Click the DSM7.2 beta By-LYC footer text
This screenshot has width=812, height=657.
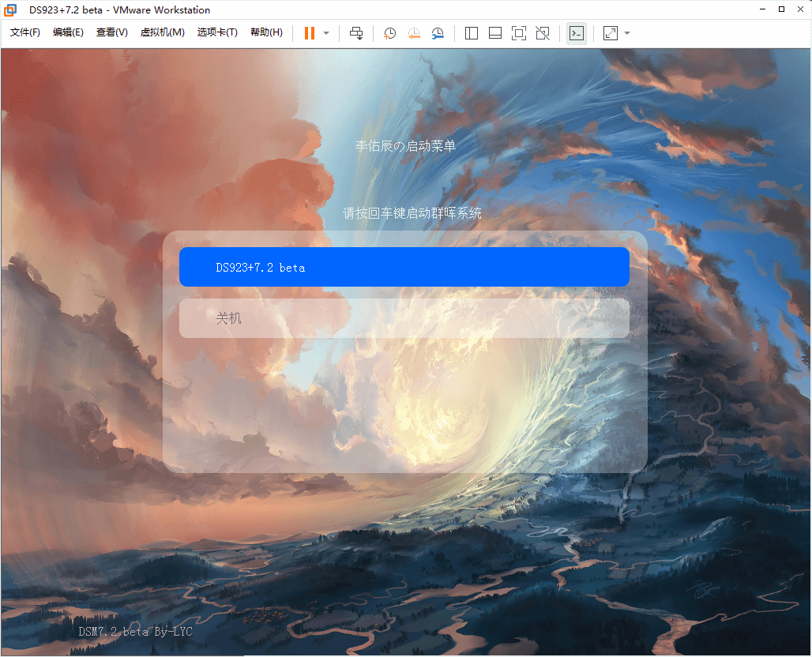135,632
